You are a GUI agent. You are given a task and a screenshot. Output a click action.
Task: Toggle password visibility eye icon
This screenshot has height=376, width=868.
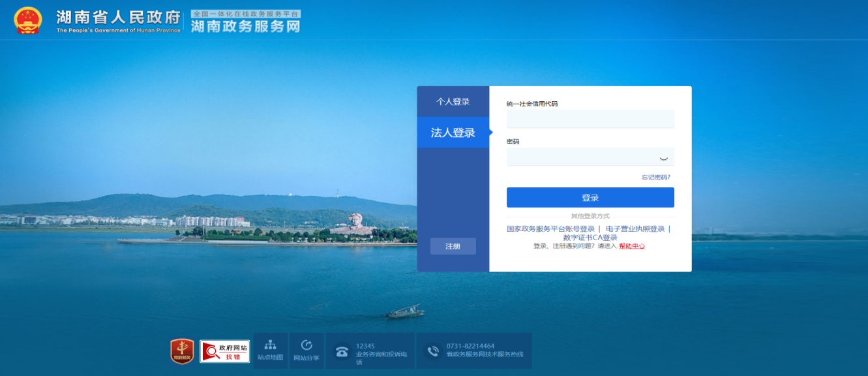pyautogui.click(x=664, y=158)
